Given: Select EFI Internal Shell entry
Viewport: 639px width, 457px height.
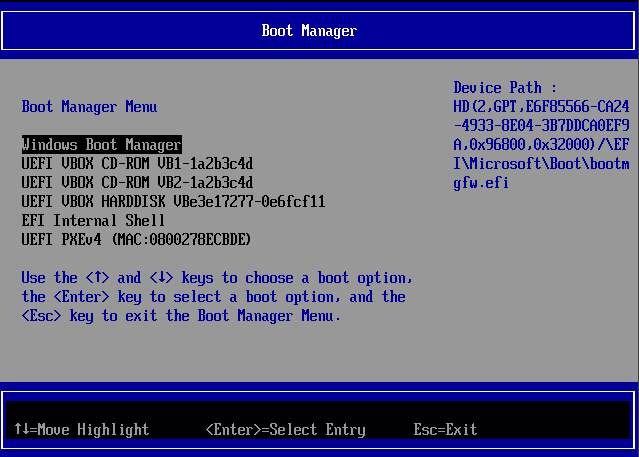Looking at the screenshot, I should coord(93,221).
